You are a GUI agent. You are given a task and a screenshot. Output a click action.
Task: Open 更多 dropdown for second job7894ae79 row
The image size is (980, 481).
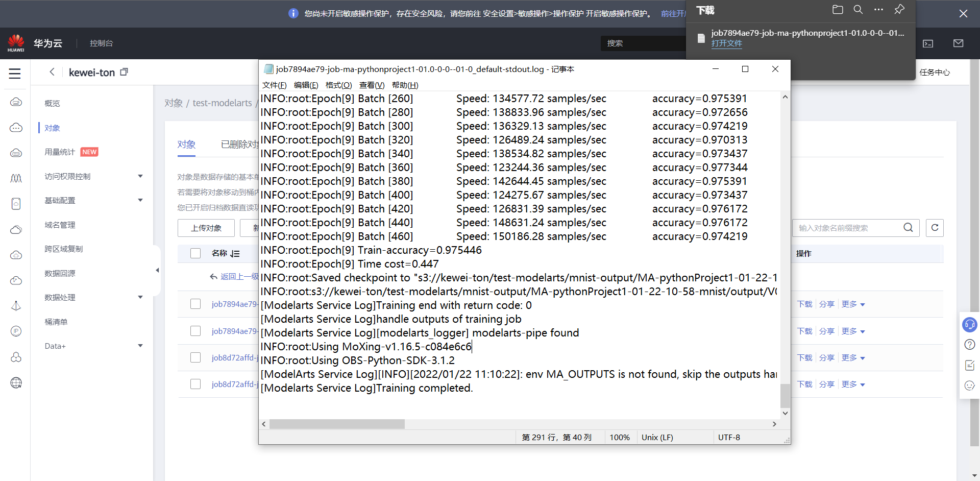tap(853, 331)
